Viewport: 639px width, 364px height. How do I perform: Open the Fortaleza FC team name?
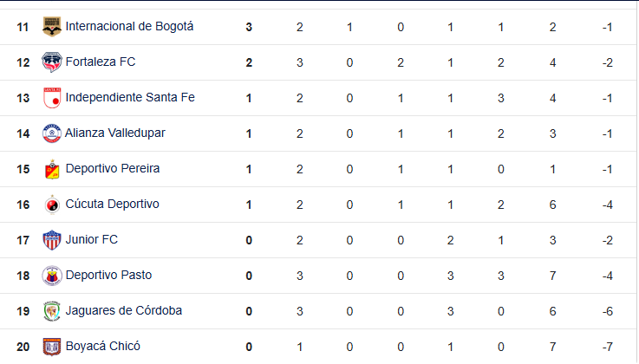pos(101,62)
